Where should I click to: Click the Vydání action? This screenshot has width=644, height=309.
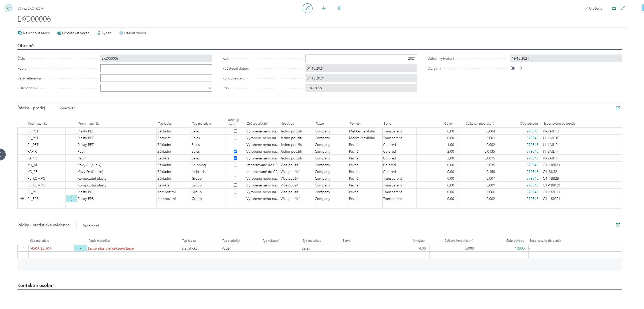click(105, 33)
